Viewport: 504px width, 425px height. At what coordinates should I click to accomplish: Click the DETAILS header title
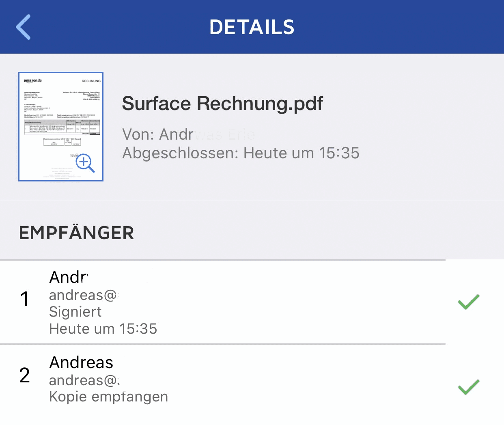(x=252, y=27)
